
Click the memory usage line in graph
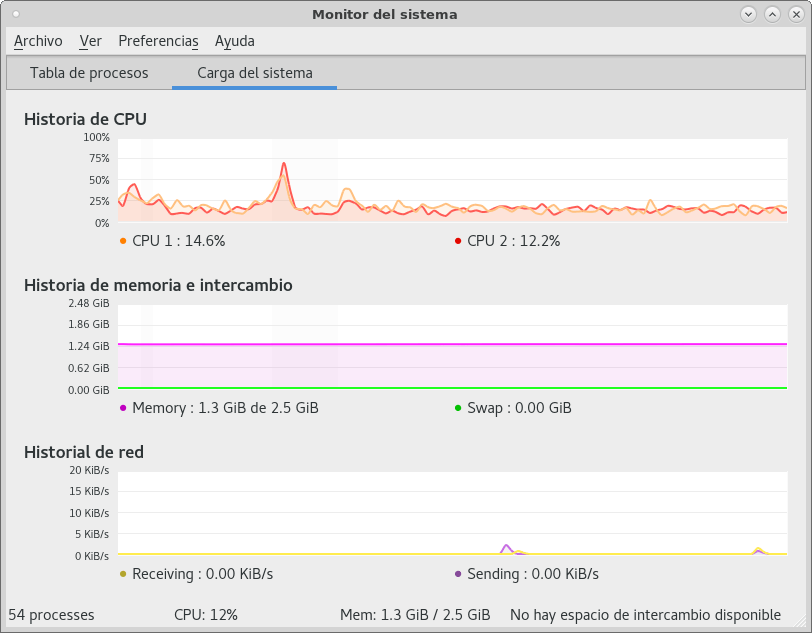(453, 344)
